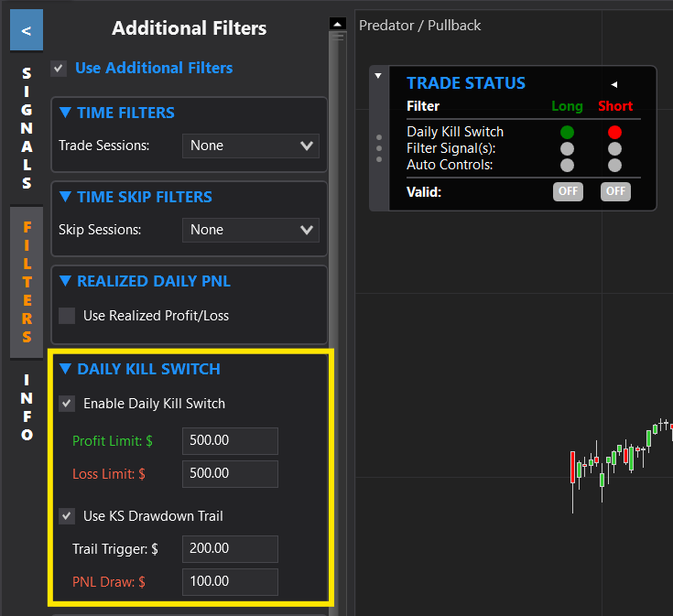This screenshot has height=616, width=673.
Task: Click the Predator / Pullback chart label
Action: pyautogui.click(x=419, y=26)
